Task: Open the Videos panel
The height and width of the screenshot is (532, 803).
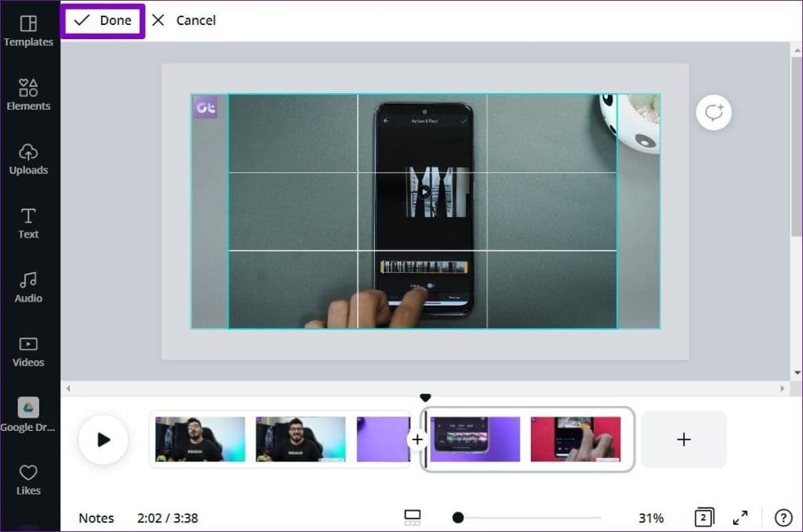Action: point(29,350)
